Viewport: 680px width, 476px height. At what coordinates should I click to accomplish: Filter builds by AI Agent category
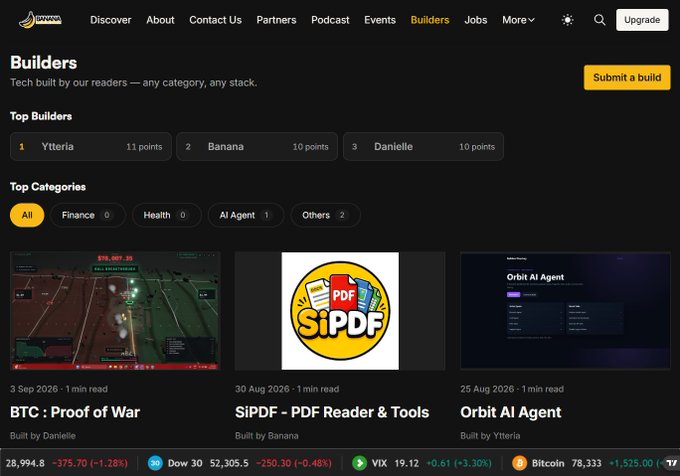coord(245,215)
